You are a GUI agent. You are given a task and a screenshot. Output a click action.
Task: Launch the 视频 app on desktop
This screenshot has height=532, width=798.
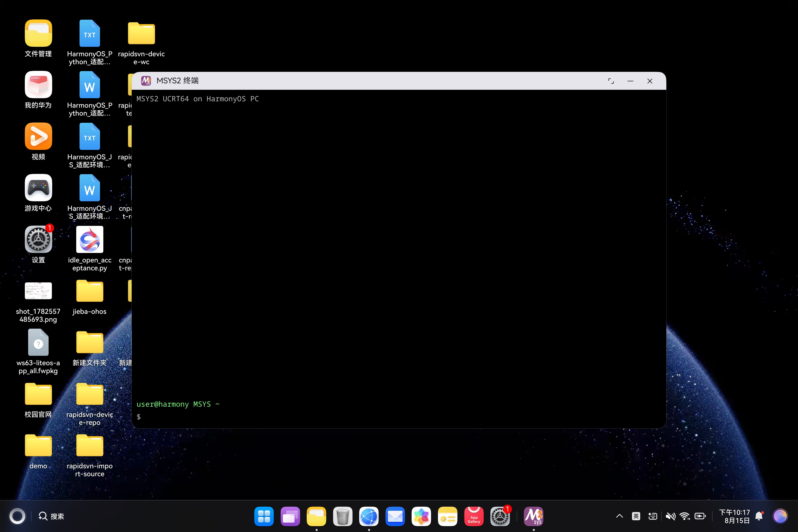tap(38, 136)
